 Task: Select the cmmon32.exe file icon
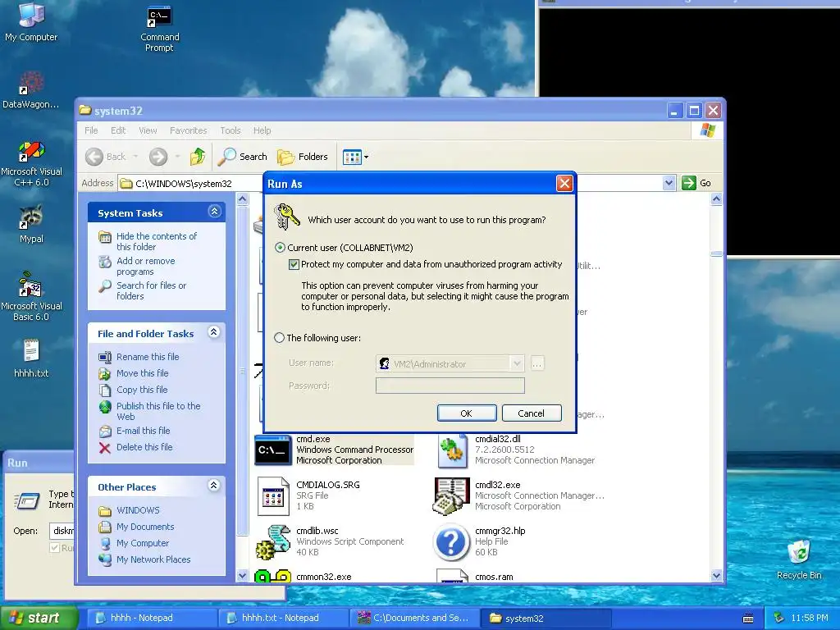[273, 577]
